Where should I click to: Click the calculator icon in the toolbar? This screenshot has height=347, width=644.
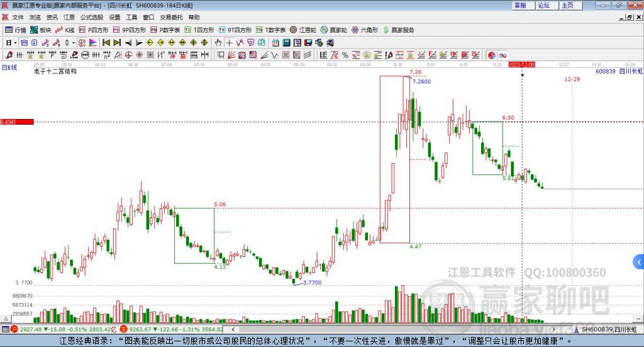(287, 43)
